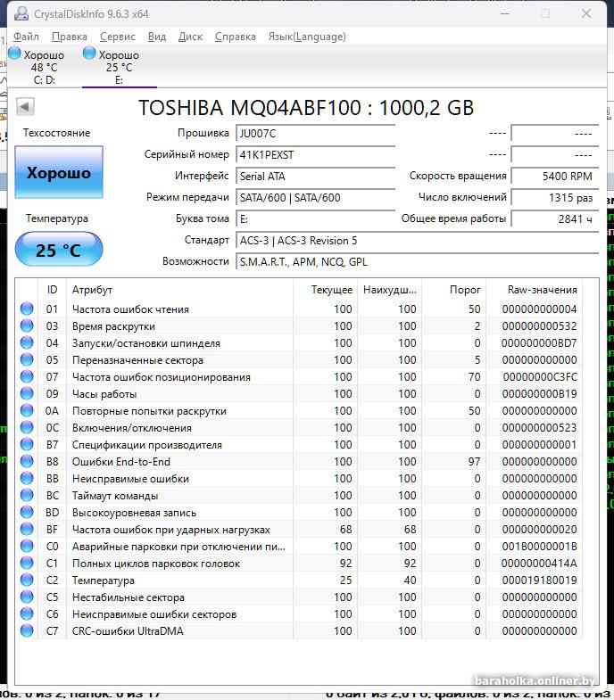Screen dimensions: 614x700
Task: Click status orb for attribute 0A row
Action: [x=27, y=410]
